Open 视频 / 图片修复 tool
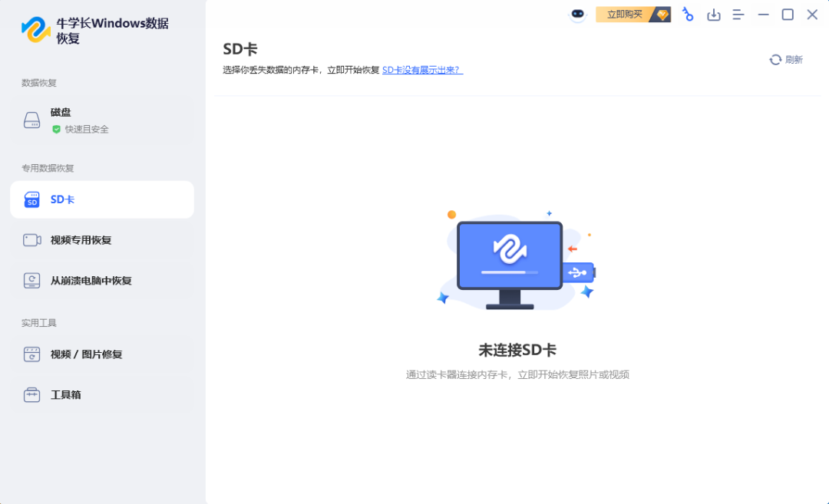The height and width of the screenshot is (504, 829). pos(102,354)
